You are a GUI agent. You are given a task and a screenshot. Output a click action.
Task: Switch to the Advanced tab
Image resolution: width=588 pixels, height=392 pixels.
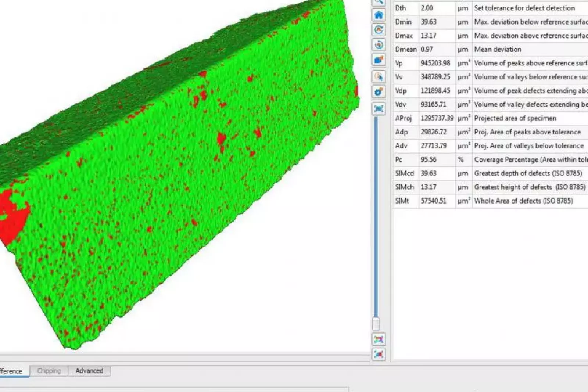tap(89, 371)
